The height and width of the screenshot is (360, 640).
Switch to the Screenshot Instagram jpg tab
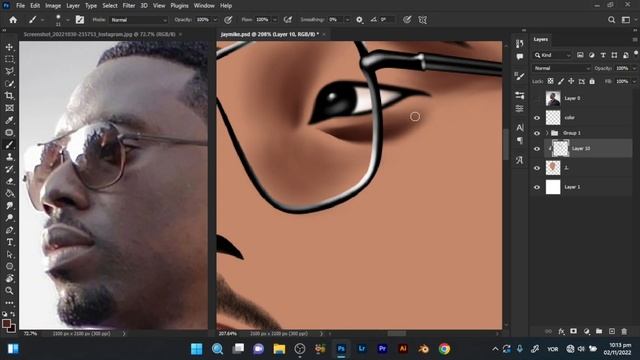pos(99,34)
